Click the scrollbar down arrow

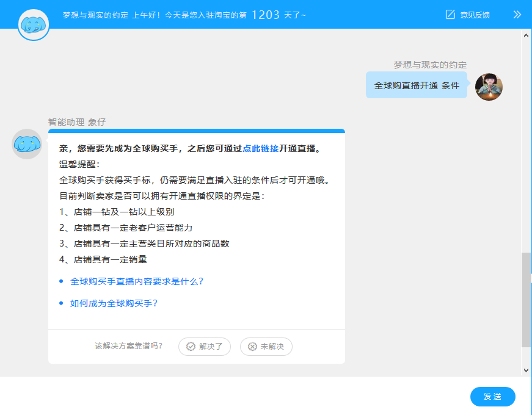pyautogui.click(x=526, y=370)
